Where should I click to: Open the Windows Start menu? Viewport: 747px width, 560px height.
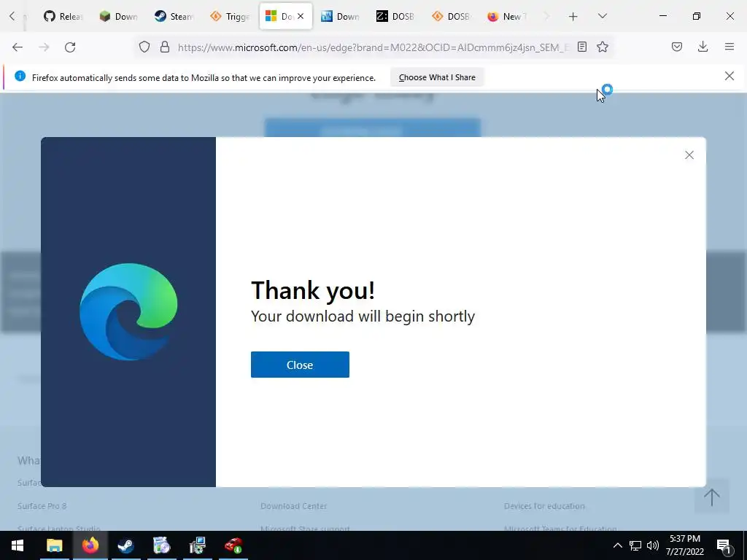coord(18,545)
